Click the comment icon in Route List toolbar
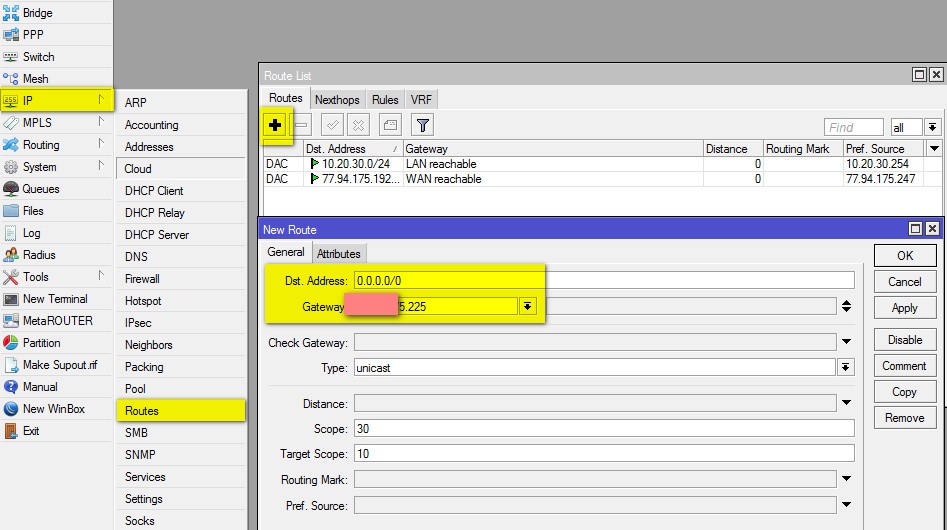 (x=390, y=125)
